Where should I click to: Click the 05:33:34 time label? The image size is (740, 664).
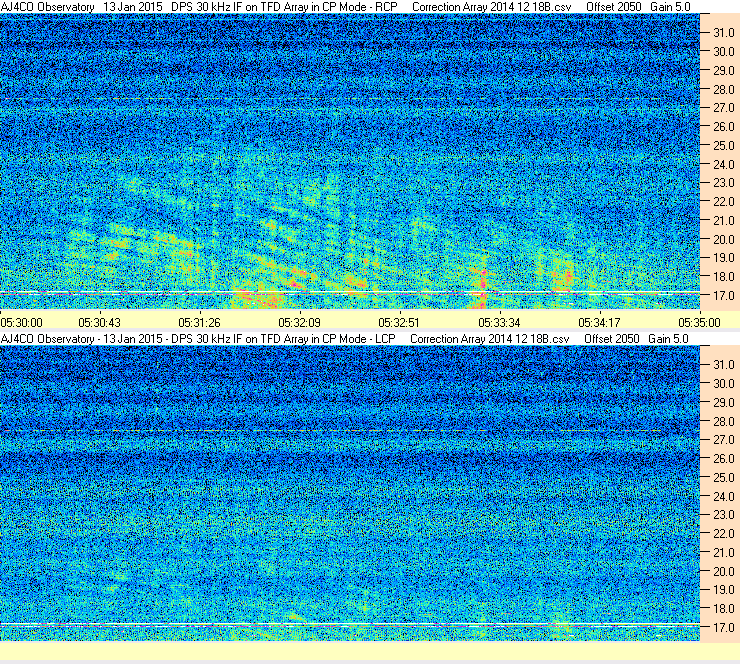499,323
